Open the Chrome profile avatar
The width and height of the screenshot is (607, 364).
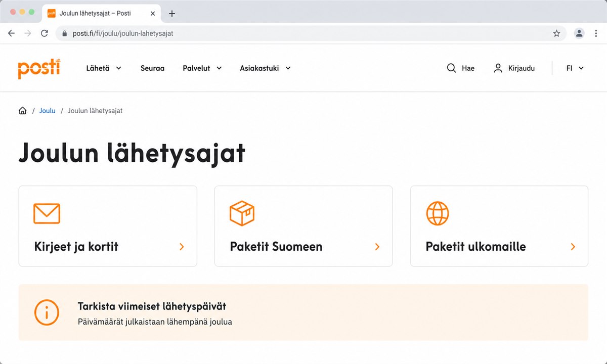(x=579, y=33)
